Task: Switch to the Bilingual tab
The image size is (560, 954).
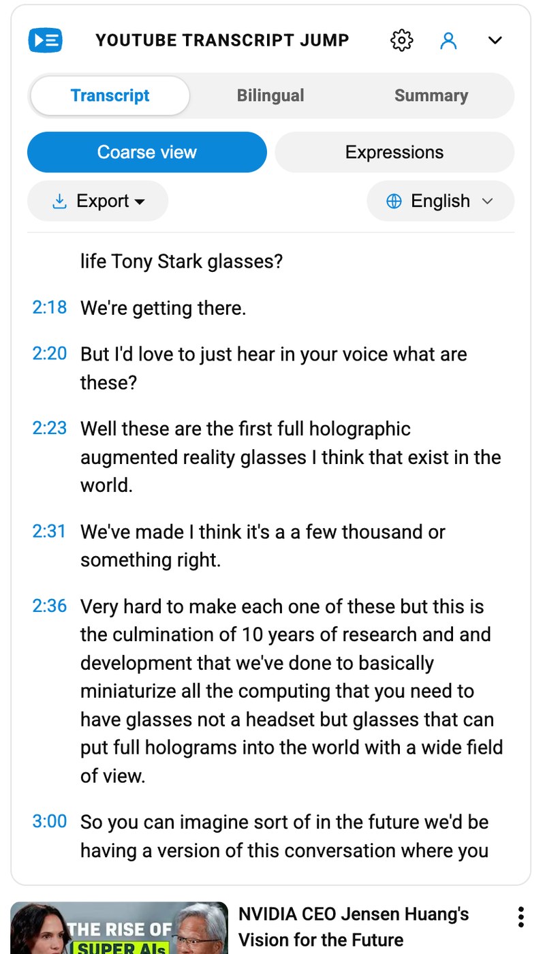Action: tap(270, 95)
